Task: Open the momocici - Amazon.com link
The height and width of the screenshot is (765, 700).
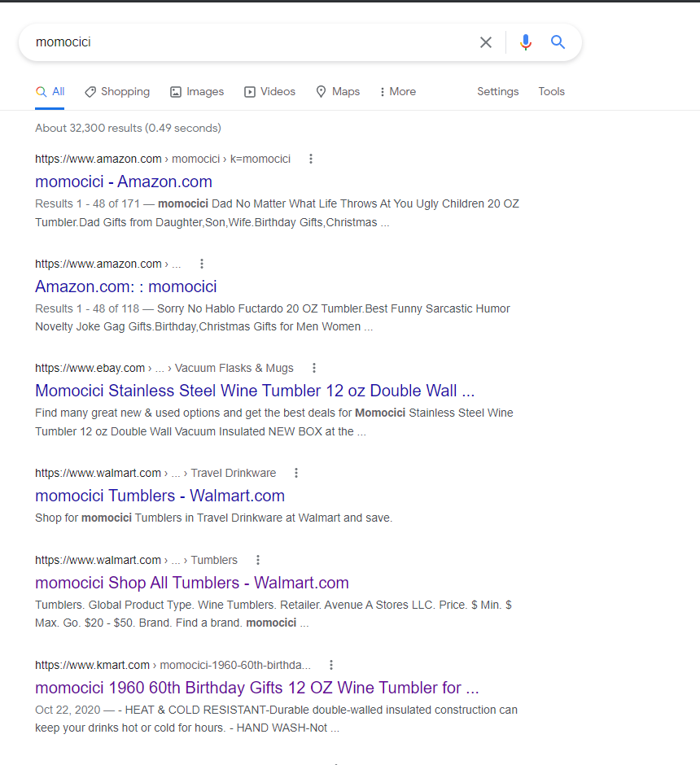Action: pyautogui.click(x=124, y=181)
